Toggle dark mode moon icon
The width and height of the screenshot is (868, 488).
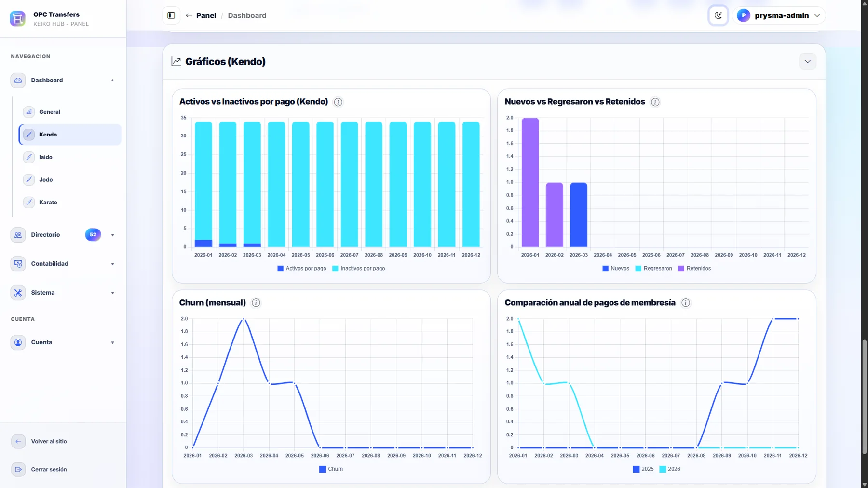pyautogui.click(x=718, y=15)
